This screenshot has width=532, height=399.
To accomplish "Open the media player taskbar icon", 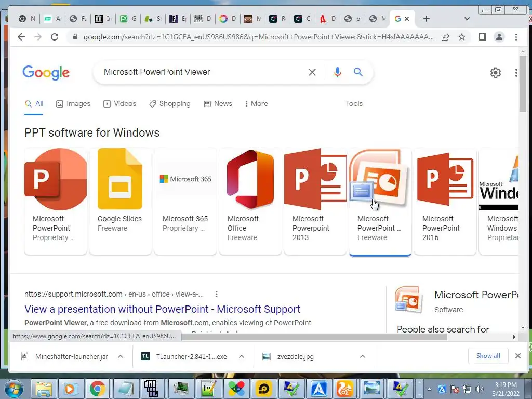I will 71,389.
